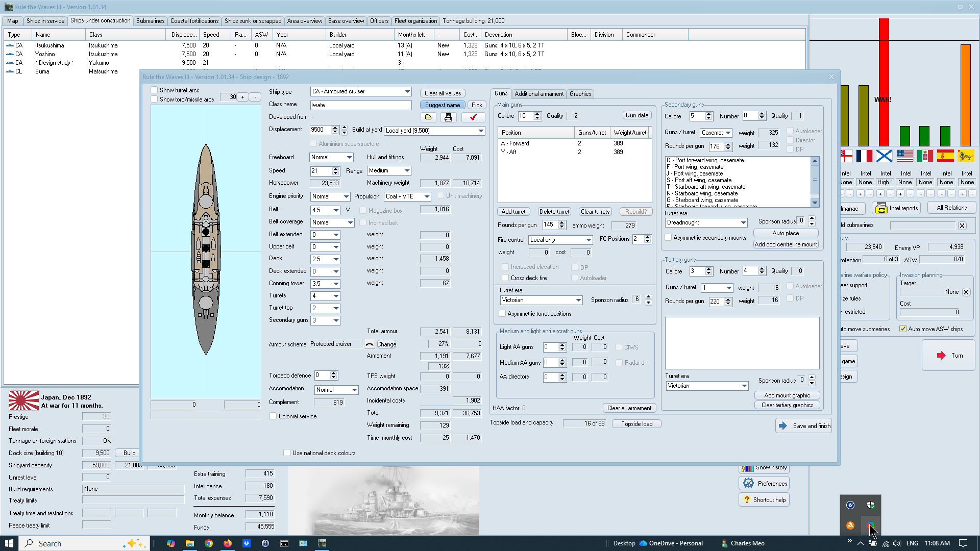Toggle Asymmetric turret positions checkbox
This screenshot has width=980, height=551.
pos(502,314)
